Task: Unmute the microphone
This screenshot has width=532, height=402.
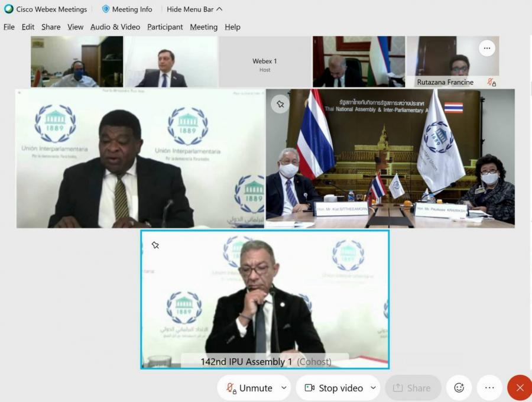Action: (x=249, y=388)
